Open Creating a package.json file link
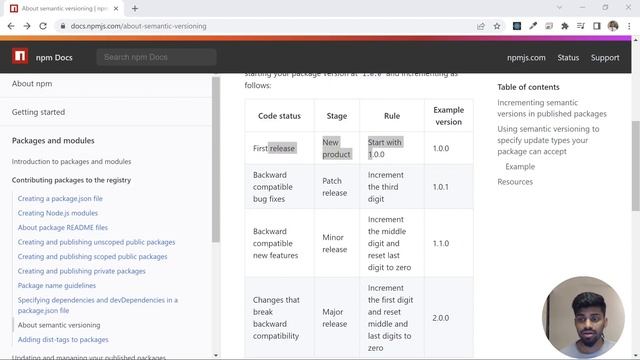The image size is (640, 360). point(60,198)
